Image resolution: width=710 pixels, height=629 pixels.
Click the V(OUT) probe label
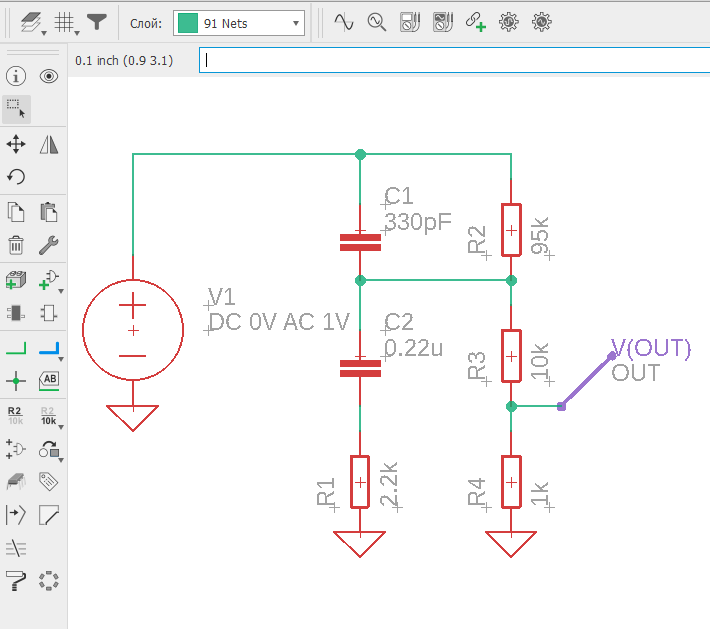(x=651, y=348)
